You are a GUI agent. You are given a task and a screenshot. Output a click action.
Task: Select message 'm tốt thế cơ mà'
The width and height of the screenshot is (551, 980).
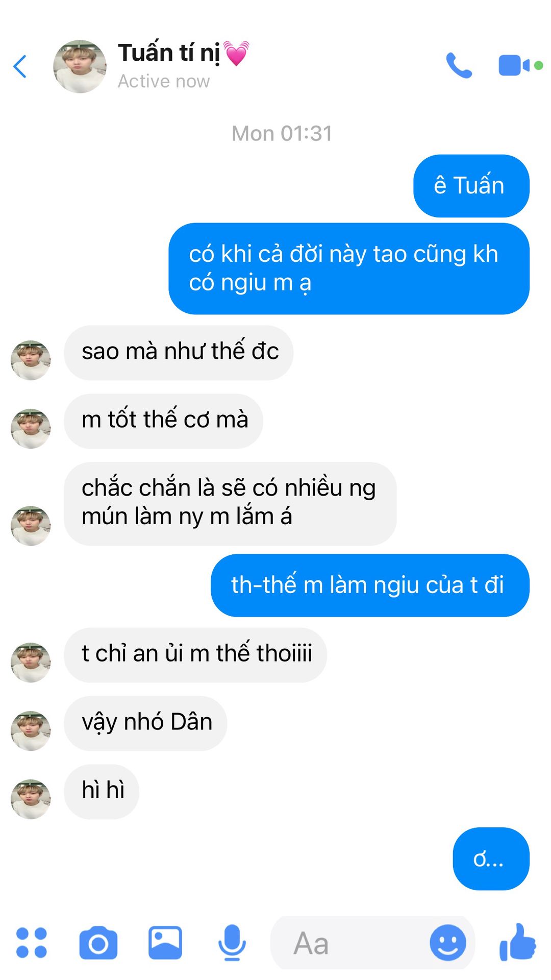pos(163,421)
